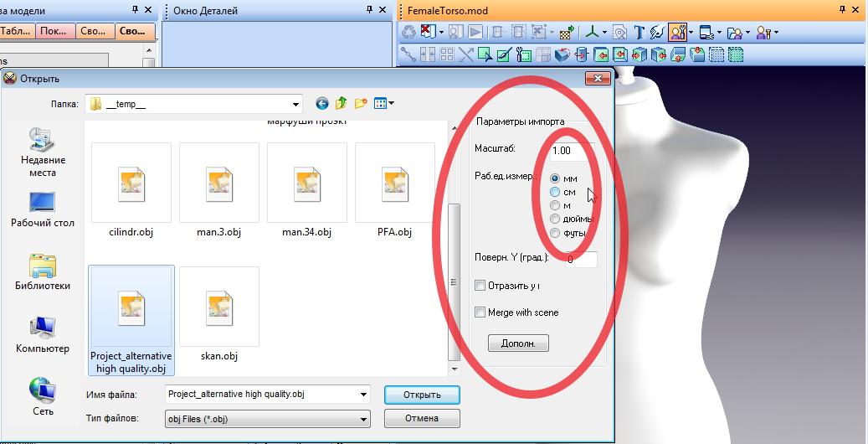Click the wrench with dashed rectangle icon
The height and width of the screenshot is (444, 868).
pos(524,54)
